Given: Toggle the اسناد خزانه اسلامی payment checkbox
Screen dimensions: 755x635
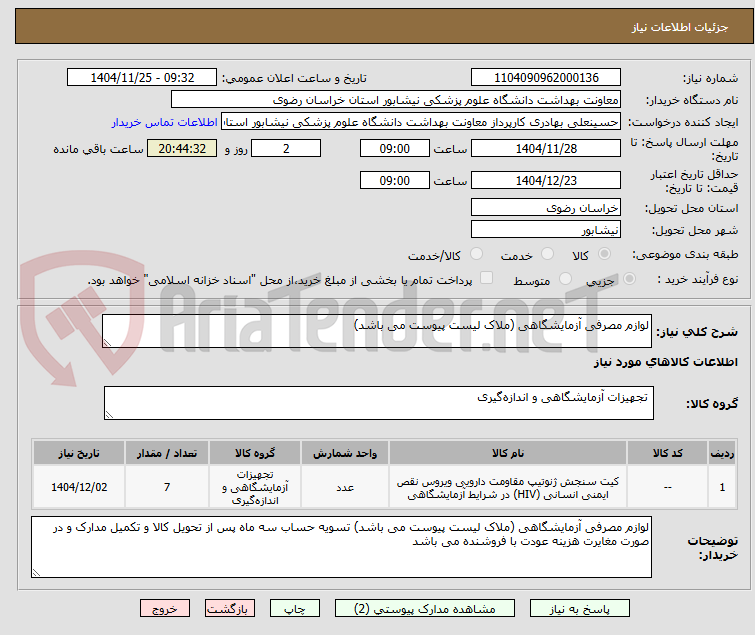Looking at the screenshot, I should pyautogui.click(x=486, y=278).
